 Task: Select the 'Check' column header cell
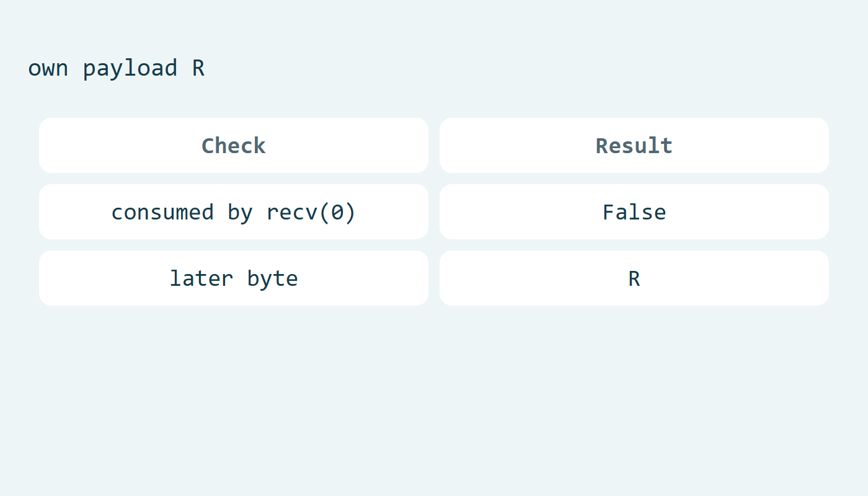pyautogui.click(x=234, y=145)
